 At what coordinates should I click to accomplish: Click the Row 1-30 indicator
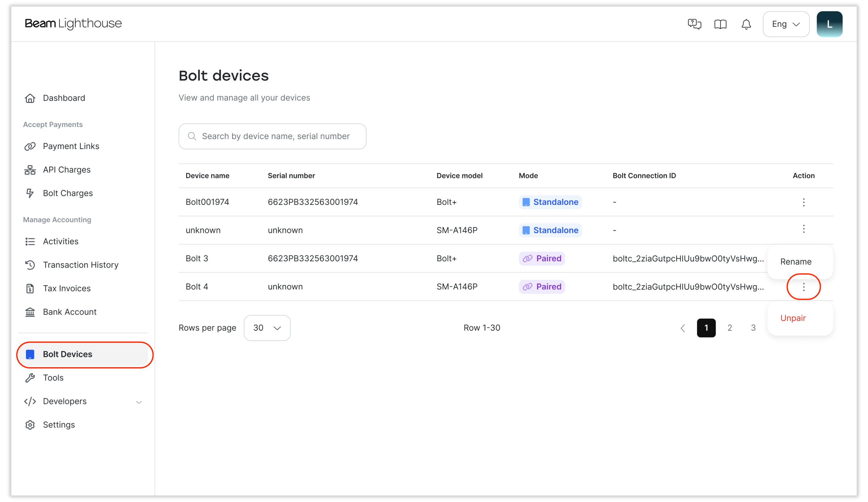point(482,328)
